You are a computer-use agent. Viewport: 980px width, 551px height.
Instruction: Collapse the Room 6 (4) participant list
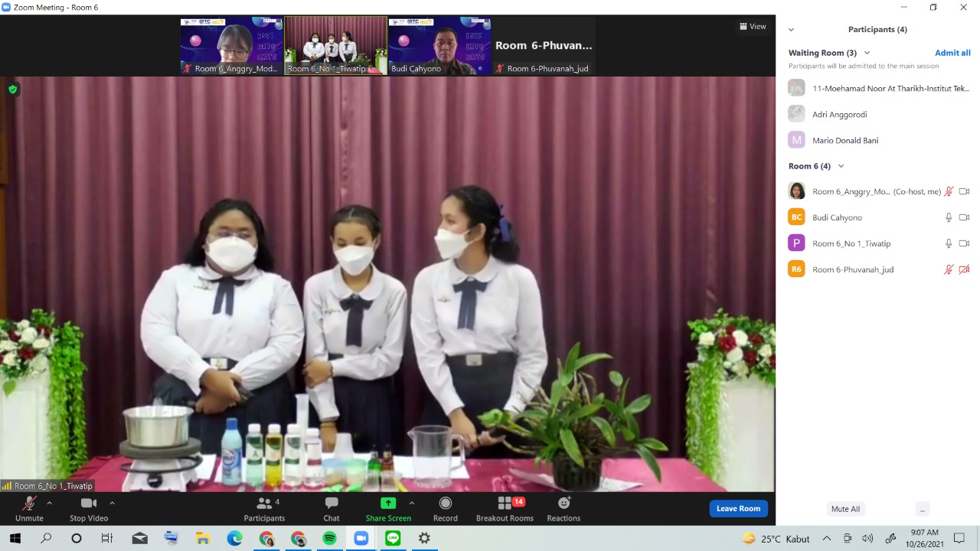841,166
